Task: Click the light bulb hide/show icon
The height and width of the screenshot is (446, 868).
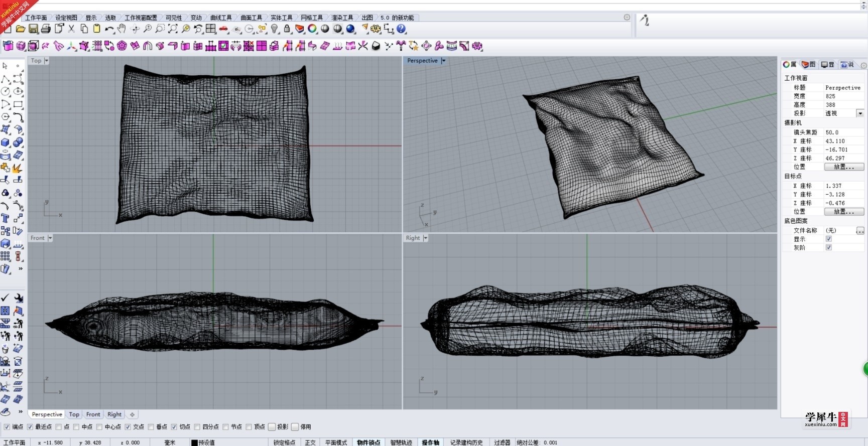Action: click(x=275, y=29)
